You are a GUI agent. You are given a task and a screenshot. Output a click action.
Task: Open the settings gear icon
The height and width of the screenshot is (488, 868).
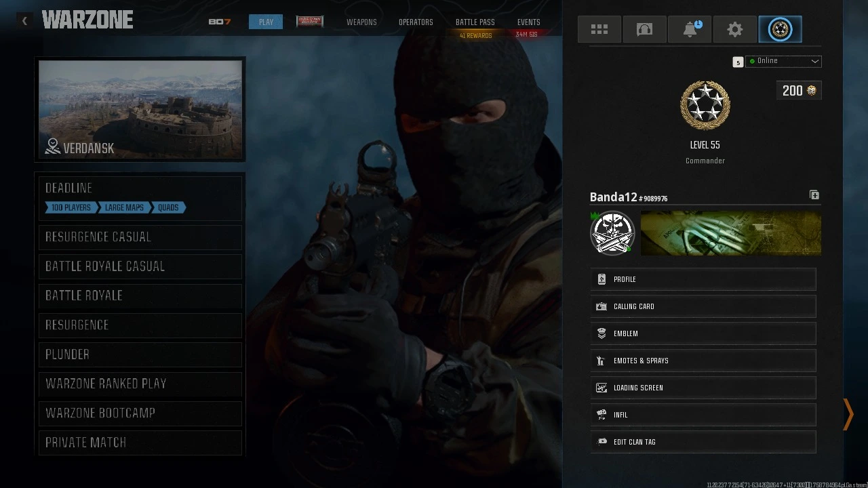coord(735,29)
